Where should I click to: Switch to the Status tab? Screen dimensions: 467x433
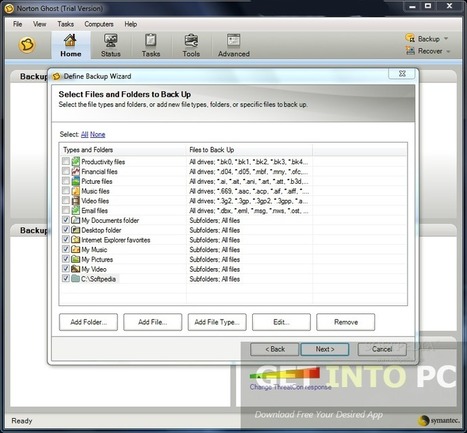click(x=111, y=46)
